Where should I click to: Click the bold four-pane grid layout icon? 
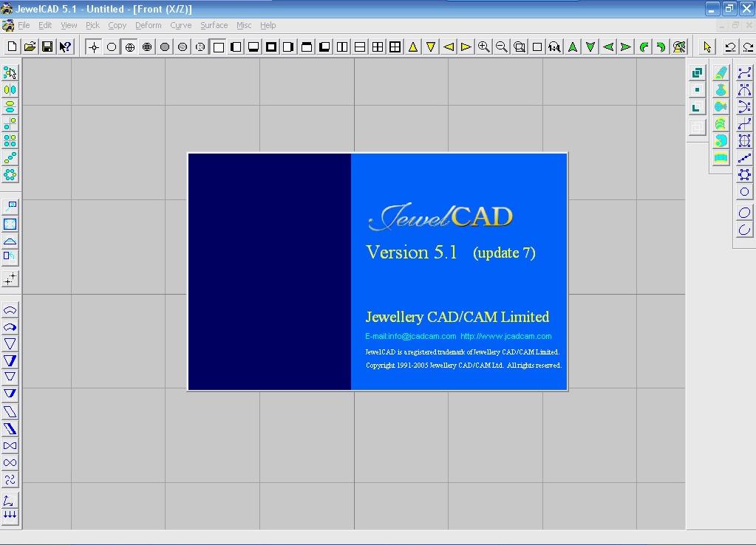[x=395, y=47]
